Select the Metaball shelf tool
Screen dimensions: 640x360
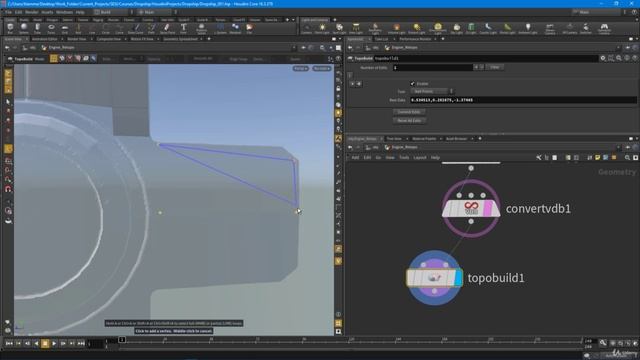pyautogui.click(x=235, y=29)
